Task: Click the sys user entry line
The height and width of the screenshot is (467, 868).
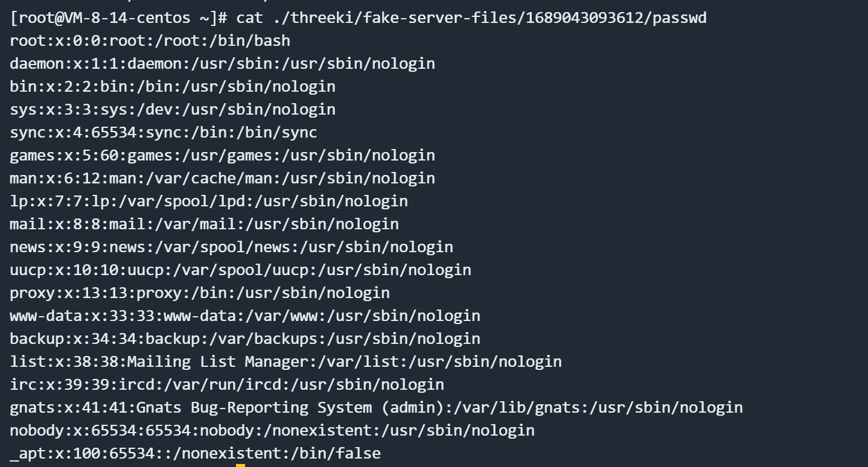Action: (x=172, y=109)
